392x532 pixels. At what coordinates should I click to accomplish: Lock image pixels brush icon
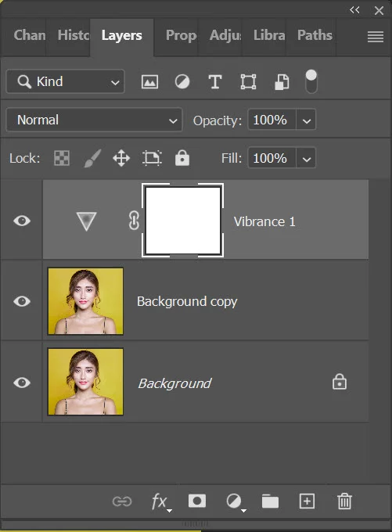92,158
